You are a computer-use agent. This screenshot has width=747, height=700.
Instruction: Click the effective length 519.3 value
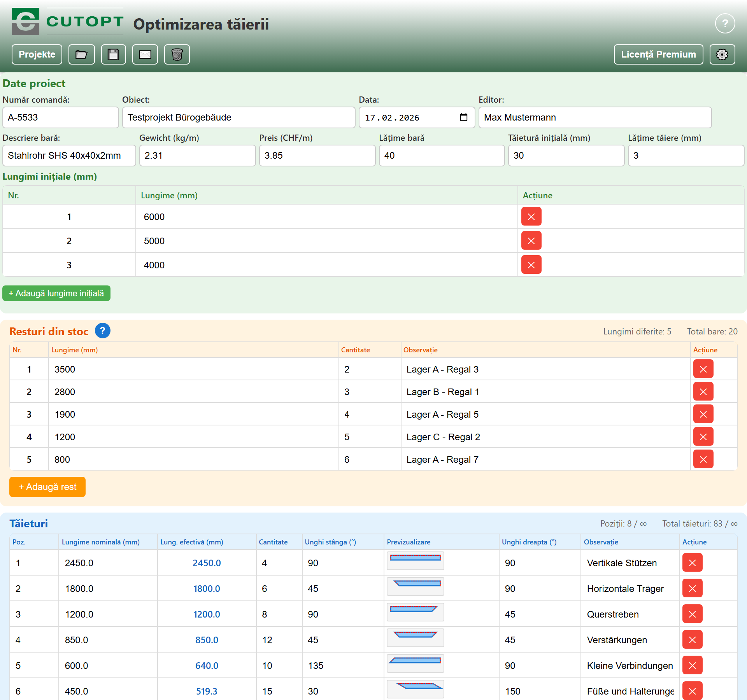[x=207, y=691]
